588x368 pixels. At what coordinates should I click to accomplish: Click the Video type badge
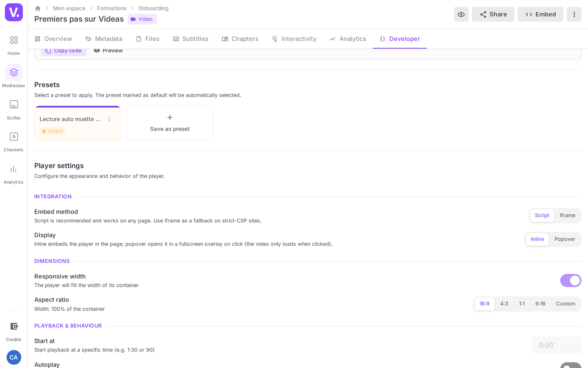click(142, 19)
